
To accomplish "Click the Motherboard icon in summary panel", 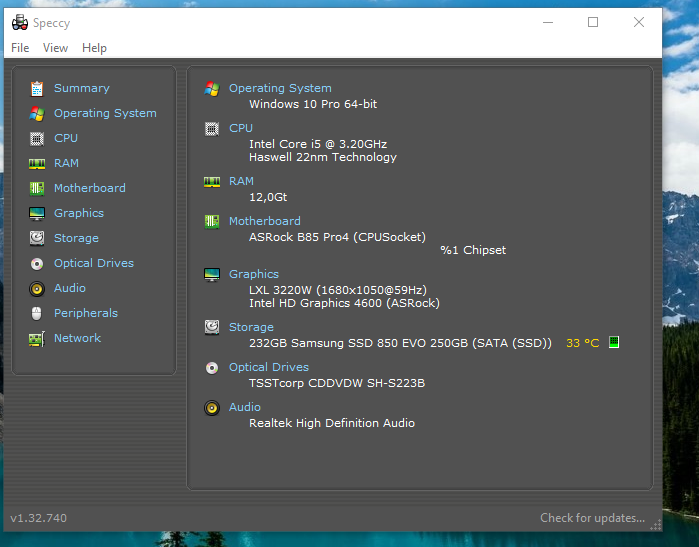I will [x=212, y=222].
